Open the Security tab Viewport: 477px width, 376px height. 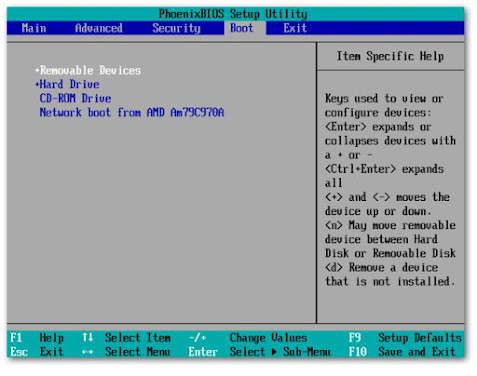point(176,28)
